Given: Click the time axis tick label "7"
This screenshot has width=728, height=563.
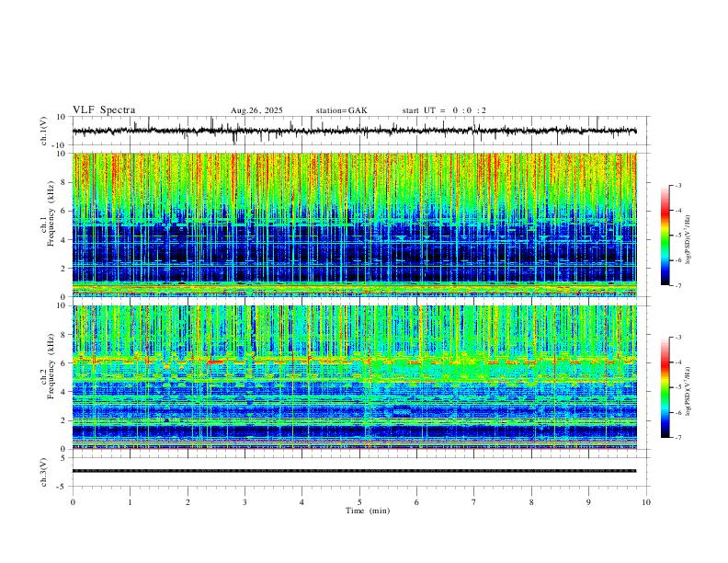Looking at the screenshot, I should click(x=474, y=502).
